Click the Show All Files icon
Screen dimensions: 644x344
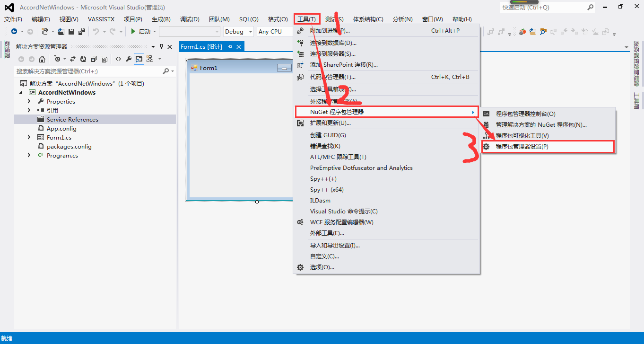pyautogui.click(x=104, y=59)
